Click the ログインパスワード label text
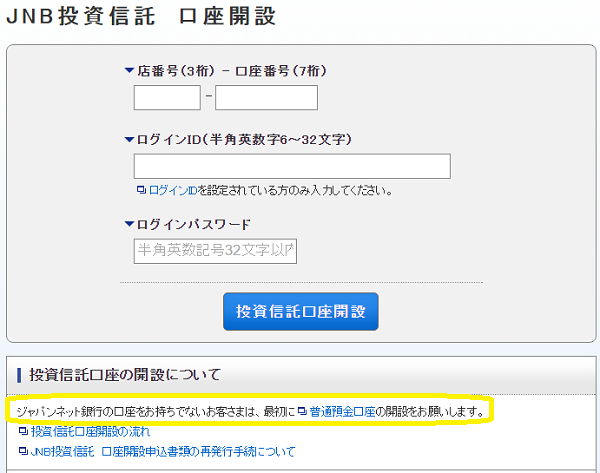Screen dimensions: 600x473 (x=194, y=224)
